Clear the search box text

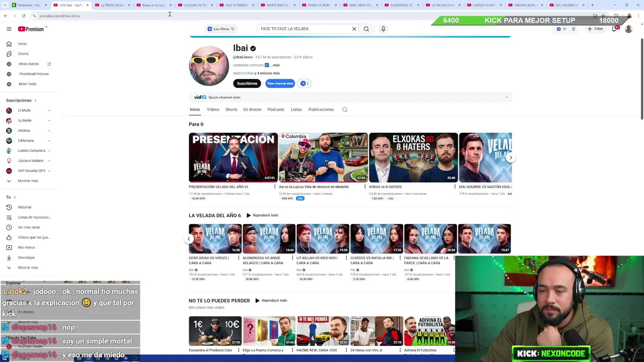[354, 29]
